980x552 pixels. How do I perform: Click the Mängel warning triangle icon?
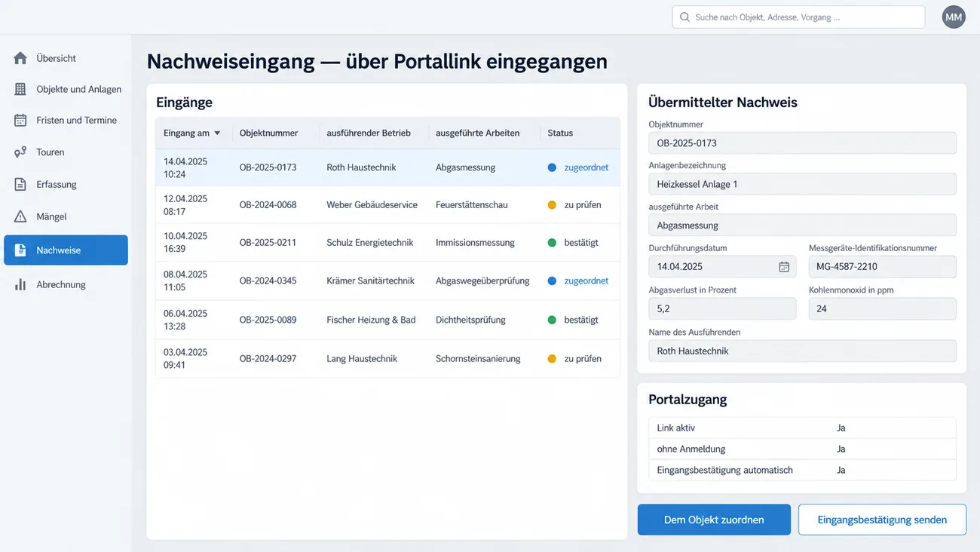20,216
